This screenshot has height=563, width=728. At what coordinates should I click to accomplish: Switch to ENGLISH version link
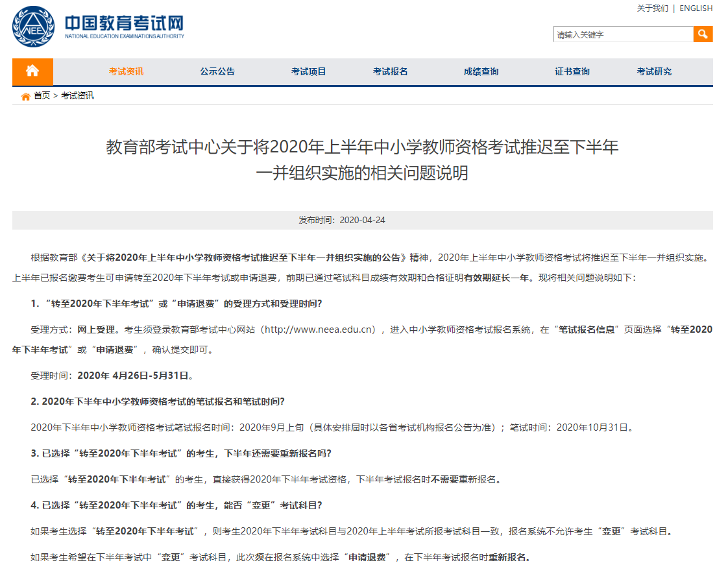pos(696,8)
